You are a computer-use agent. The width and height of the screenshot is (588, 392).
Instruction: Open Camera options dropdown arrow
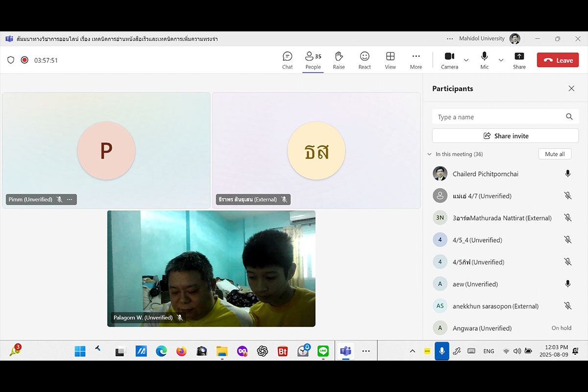tap(466, 60)
